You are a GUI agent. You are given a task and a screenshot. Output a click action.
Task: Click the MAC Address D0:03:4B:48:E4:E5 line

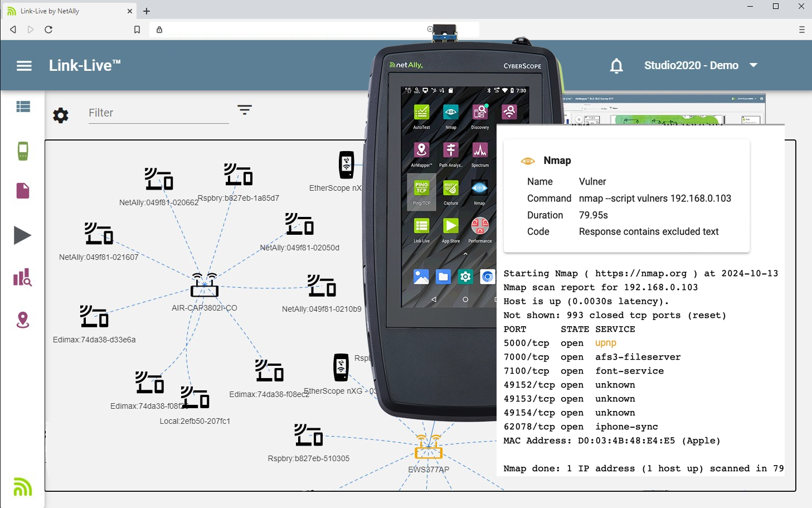coord(612,441)
